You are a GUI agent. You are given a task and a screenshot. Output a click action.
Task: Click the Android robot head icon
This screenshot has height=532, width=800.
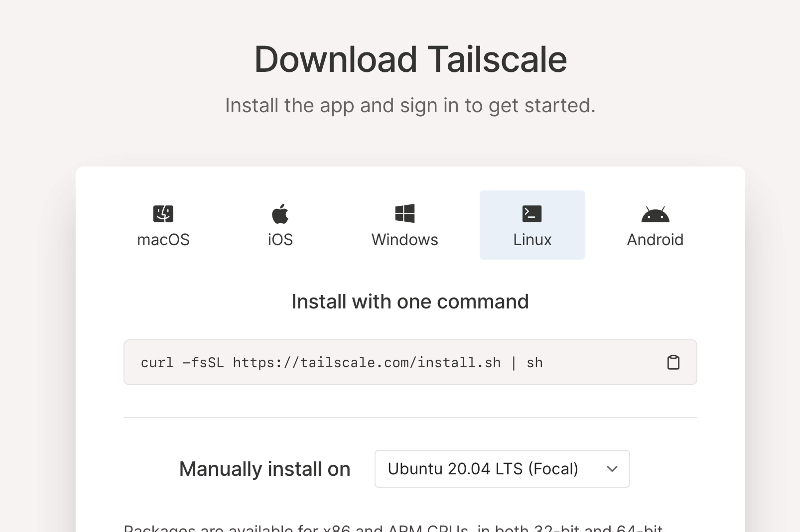point(655,214)
